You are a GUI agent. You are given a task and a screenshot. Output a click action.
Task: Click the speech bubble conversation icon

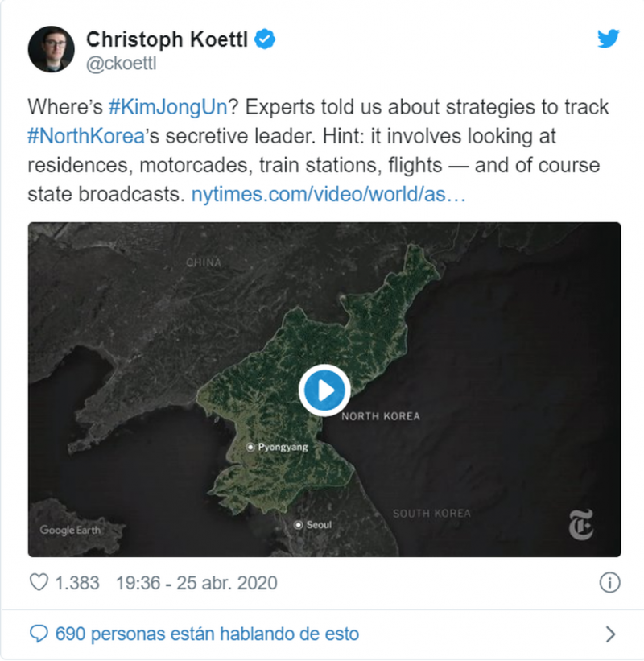tap(39, 634)
